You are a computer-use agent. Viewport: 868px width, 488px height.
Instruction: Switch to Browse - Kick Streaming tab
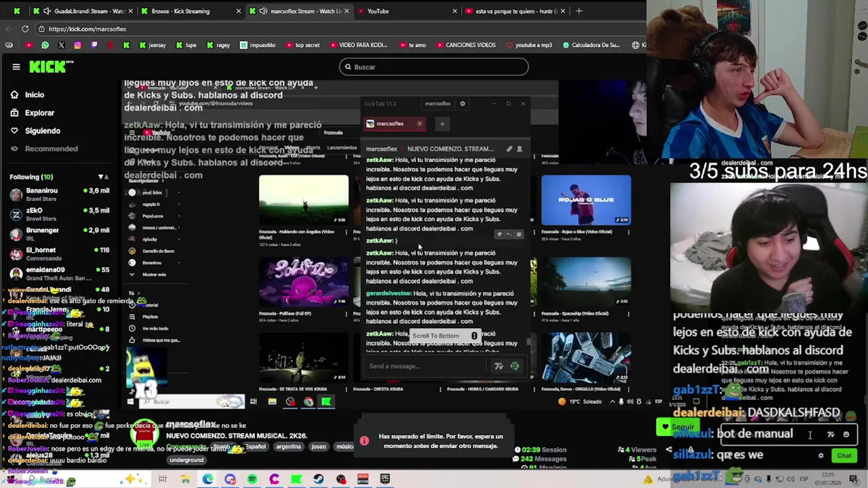click(x=190, y=11)
